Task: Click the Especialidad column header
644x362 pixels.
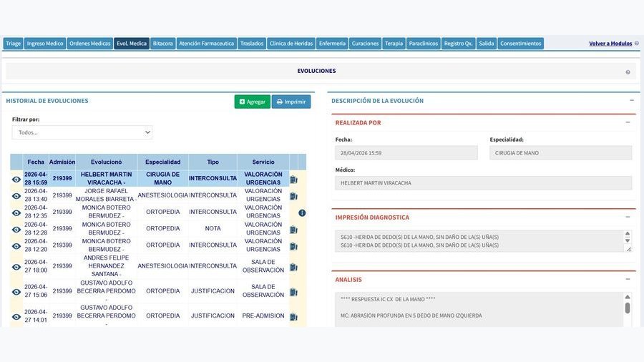Action: coord(162,162)
